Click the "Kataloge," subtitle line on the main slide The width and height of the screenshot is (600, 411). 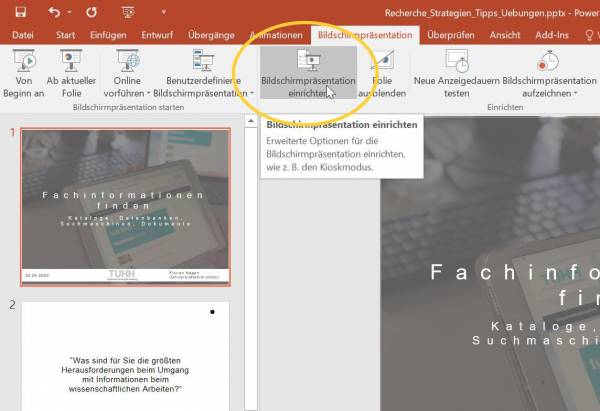(545, 326)
